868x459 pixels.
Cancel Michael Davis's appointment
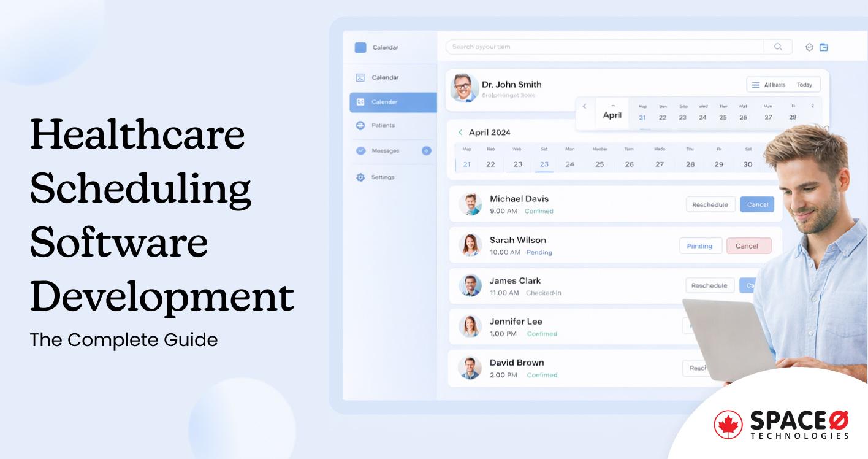click(757, 204)
